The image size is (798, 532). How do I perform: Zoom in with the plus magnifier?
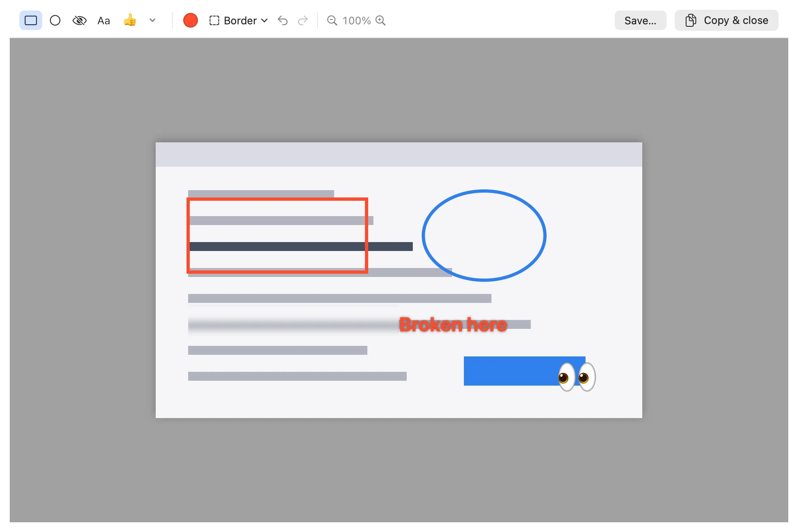(380, 20)
